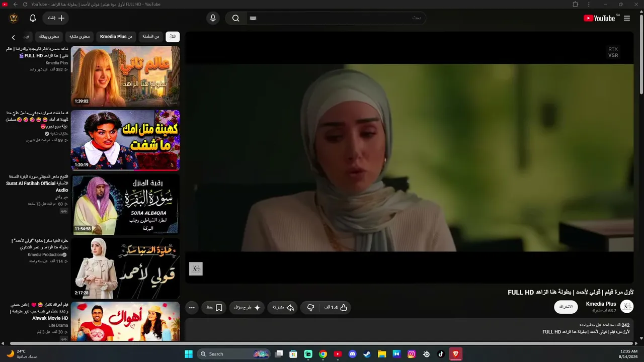Focus the YouTube search (بحث) field
Screen dimensions: 644x362
point(336,18)
